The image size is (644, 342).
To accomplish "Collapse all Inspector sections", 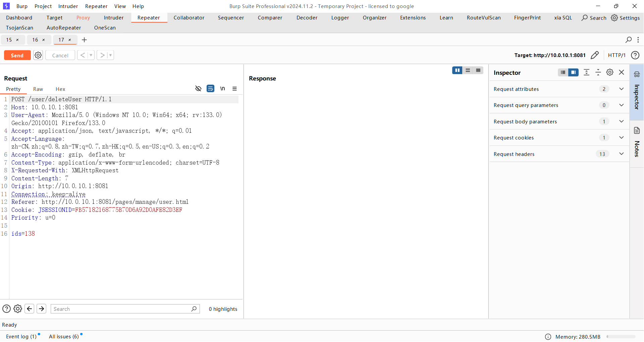I will pos(598,72).
